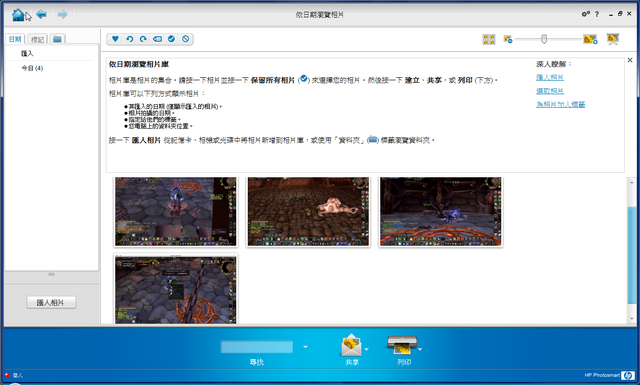Shrink thumbnails with the small photo icon

click(x=508, y=39)
